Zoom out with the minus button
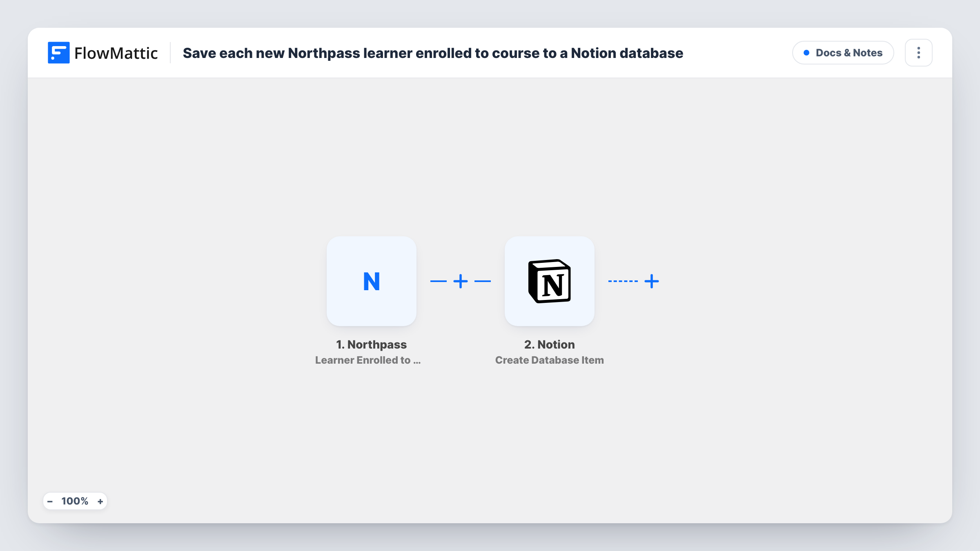Screen dimensions: 980x551 [x=50, y=502]
